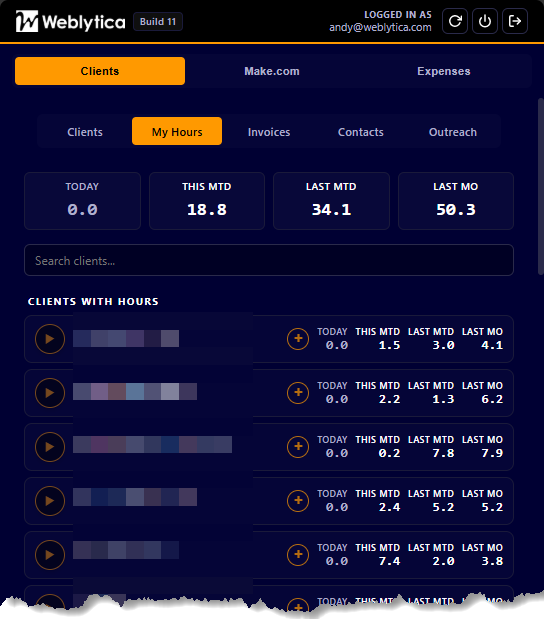Add hours via plus icon, row with LAST MTD 5.2
This screenshot has width=544, height=619.
(298, 501)
